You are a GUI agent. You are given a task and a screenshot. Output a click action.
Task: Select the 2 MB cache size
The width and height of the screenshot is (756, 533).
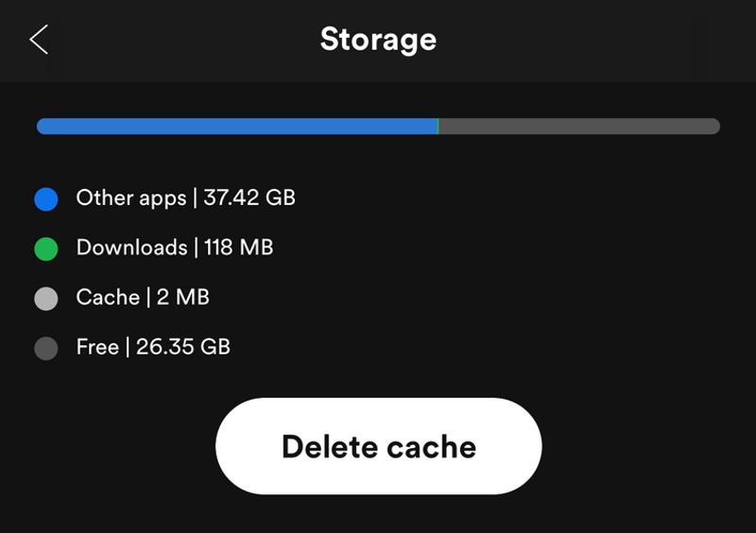coord(183,298)
